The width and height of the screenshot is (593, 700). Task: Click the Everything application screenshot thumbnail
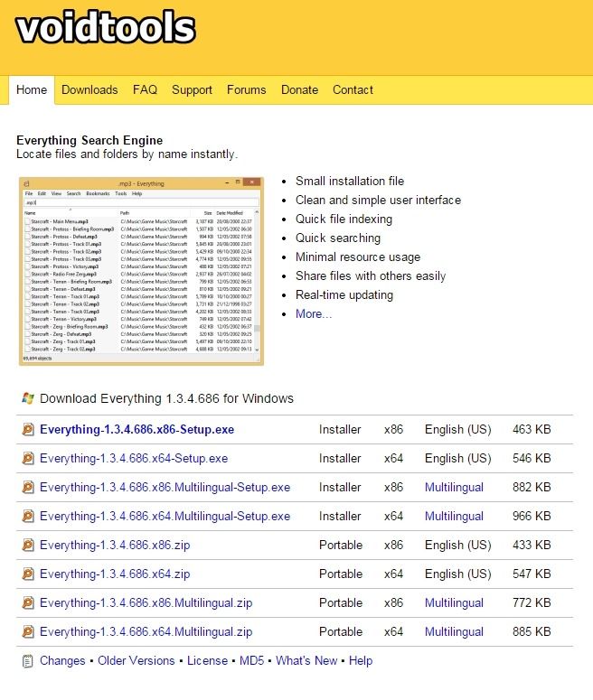point(141,271)
